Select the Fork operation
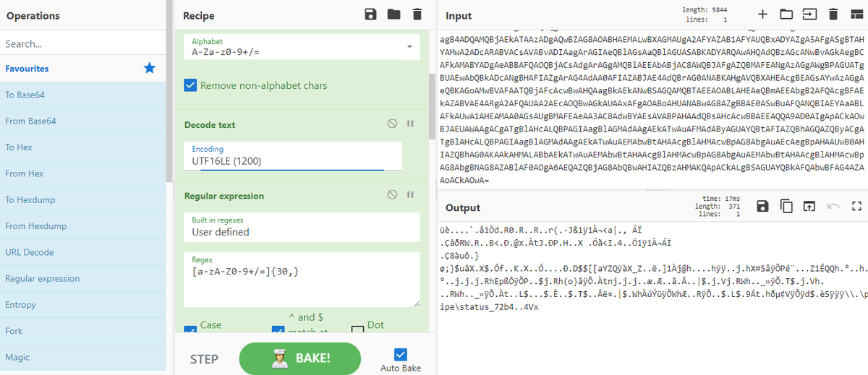The height and width of the screenshot is (375, 868). point(82,331)
